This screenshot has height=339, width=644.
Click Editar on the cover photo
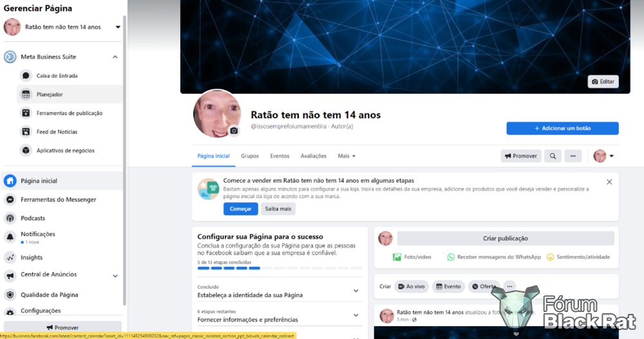(x=603, y=82)
